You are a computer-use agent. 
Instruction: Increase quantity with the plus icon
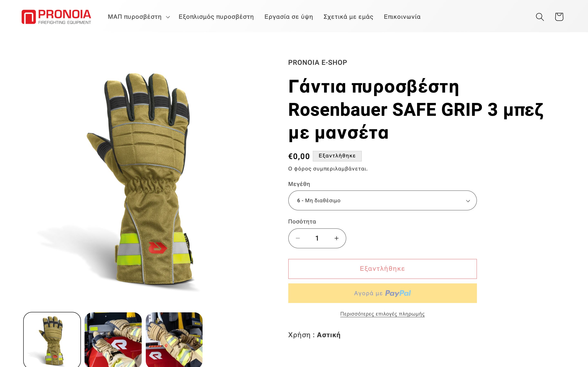[x=336, y=238]
